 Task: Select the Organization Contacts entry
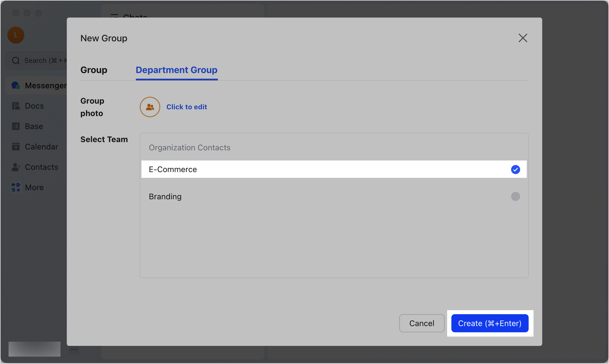click(190, 147)
